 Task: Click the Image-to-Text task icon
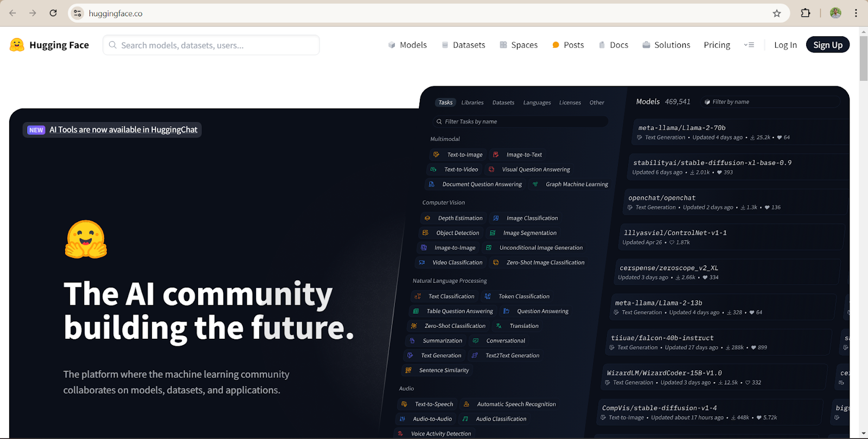pos(496,154)
